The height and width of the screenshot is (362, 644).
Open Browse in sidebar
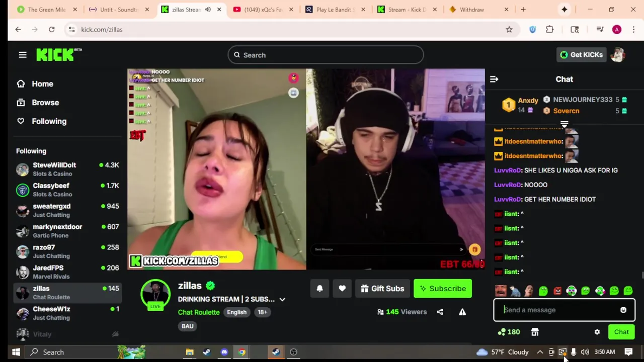[x=38, y=103]
